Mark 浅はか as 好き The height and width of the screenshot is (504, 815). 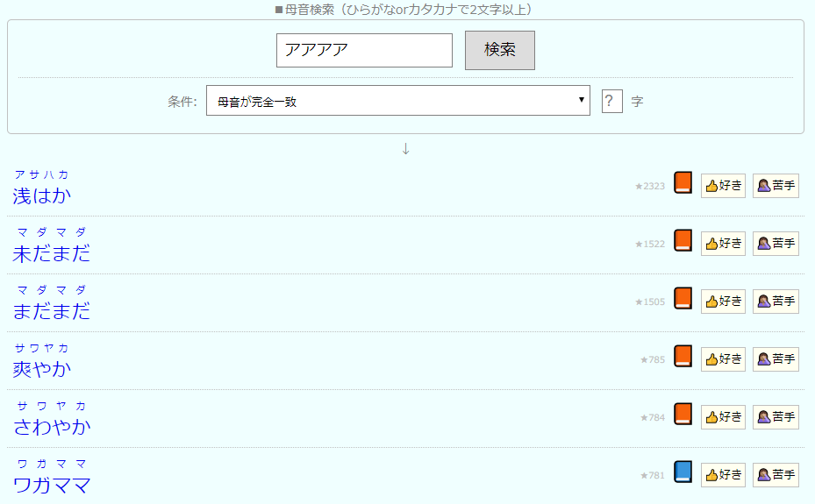tap(723, 186)
